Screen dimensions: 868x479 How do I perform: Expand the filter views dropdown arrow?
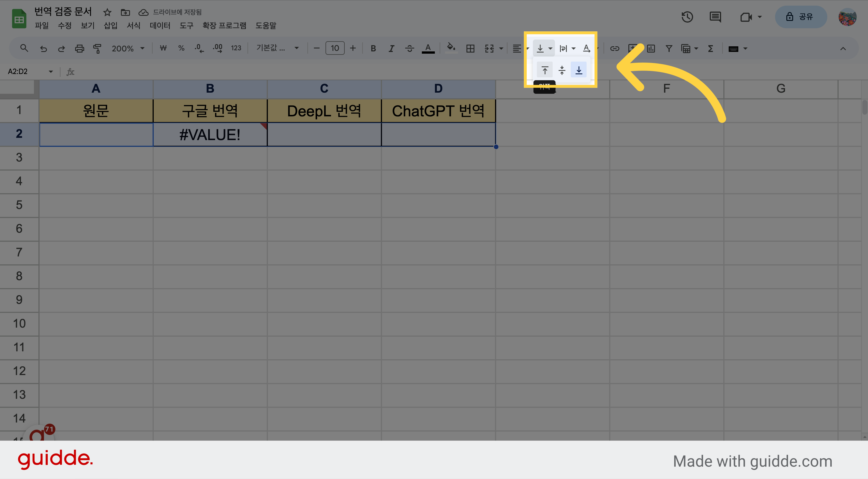click(696, 49)
